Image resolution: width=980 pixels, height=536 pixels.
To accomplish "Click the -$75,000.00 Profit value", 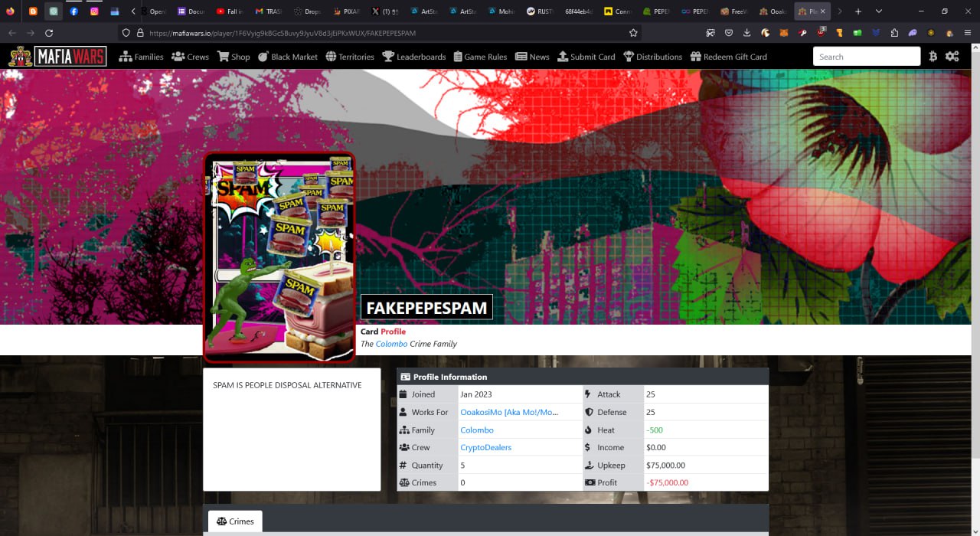I will pyautogui.click(x=667, y=482).
